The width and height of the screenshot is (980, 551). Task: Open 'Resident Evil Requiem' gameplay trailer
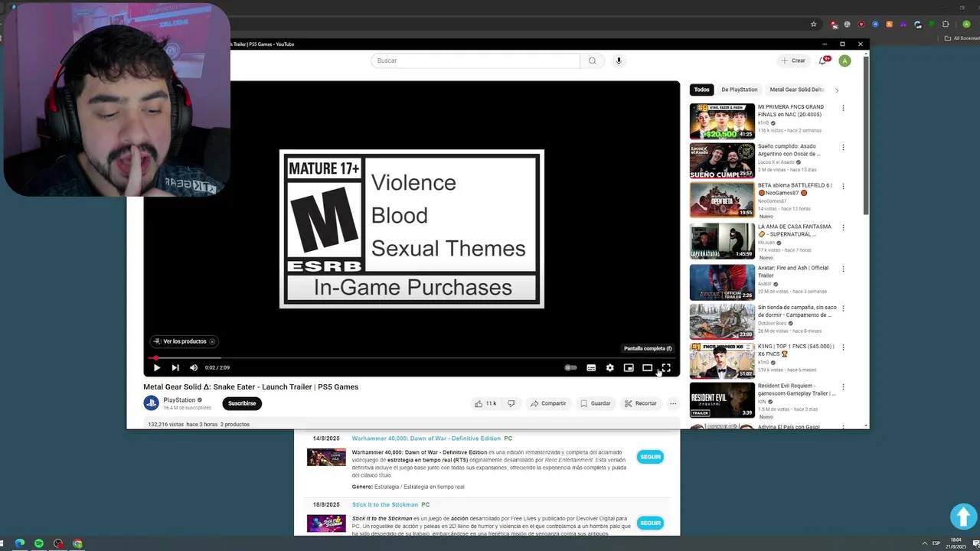[x=722, y=399]
